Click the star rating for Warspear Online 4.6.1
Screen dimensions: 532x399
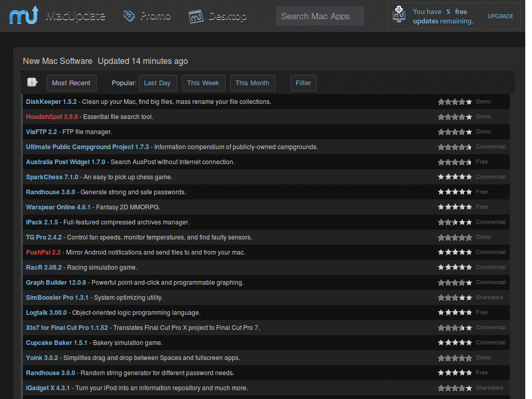(455, 207)
